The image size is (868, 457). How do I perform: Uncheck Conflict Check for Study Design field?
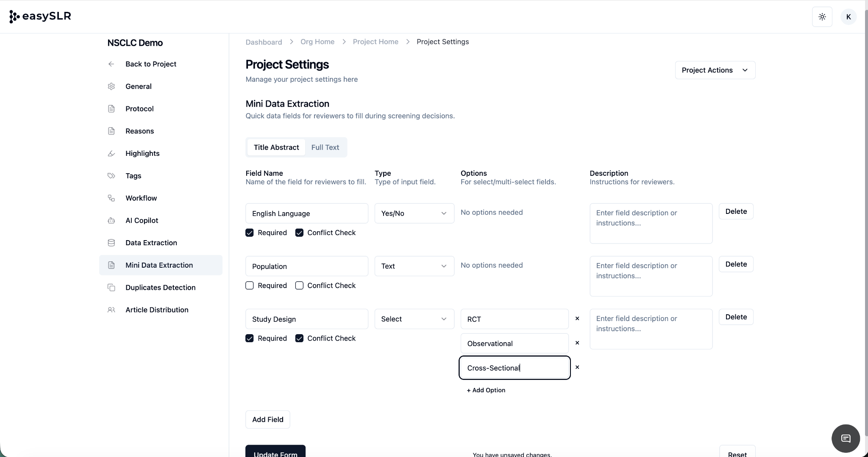click(x=299, y=338)
